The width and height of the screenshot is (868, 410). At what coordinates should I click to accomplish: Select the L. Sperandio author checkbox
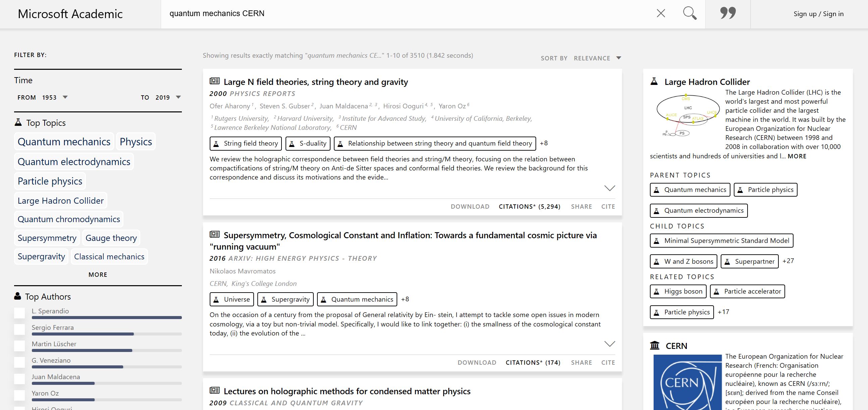pos(19,313)
